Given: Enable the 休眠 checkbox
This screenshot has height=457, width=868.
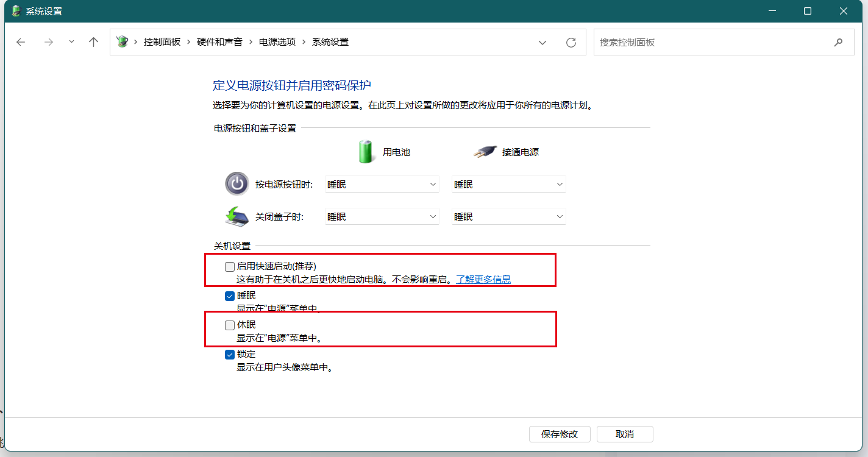Looking at the screenshot, I should [230, 325].
